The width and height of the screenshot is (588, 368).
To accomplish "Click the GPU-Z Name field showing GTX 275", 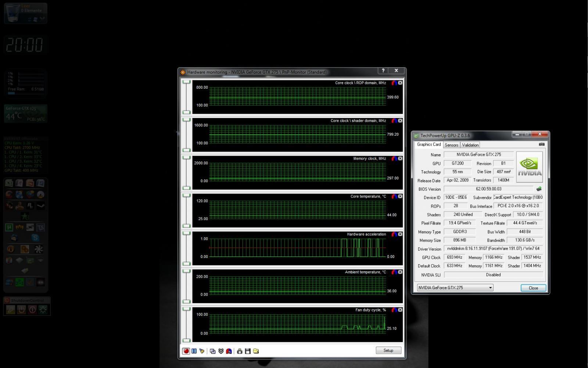I will [x=478, y=155].
